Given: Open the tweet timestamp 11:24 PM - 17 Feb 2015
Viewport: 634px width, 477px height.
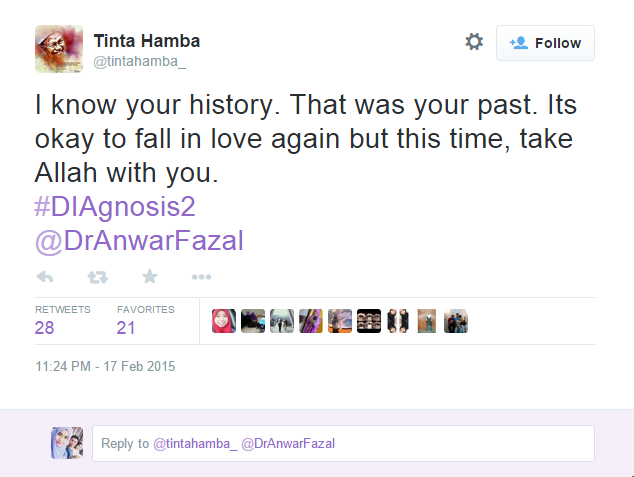Looking at the screenshot, I should [105, 367].
